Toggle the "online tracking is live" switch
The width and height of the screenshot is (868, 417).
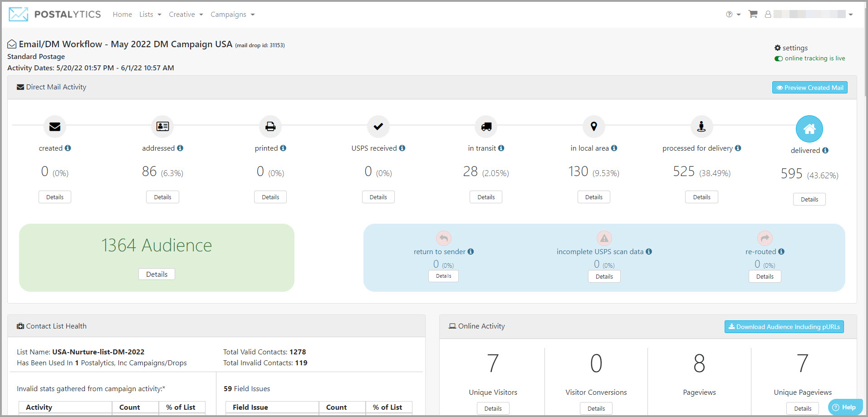(779, 58)
